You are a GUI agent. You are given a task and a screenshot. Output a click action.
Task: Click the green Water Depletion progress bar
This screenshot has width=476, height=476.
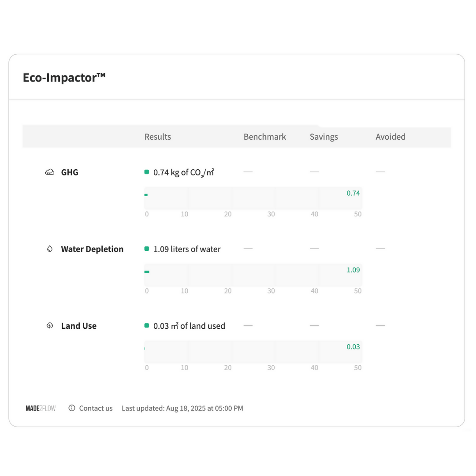click(147, 271)
